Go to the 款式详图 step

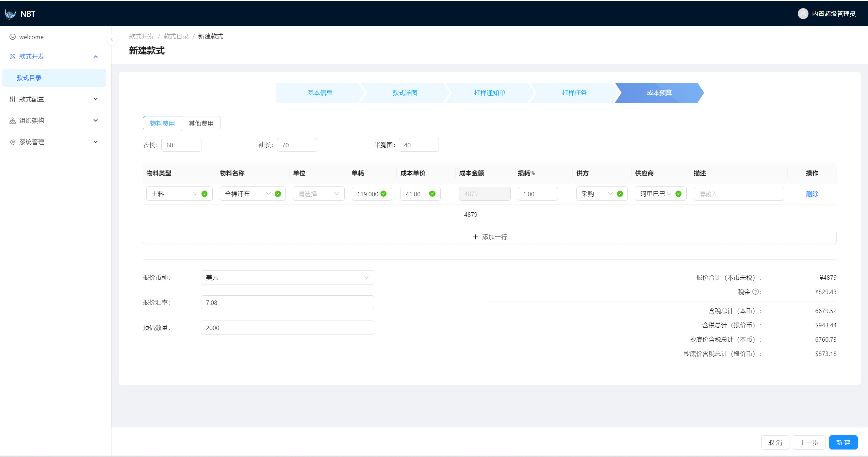click(x=405, y=93)
